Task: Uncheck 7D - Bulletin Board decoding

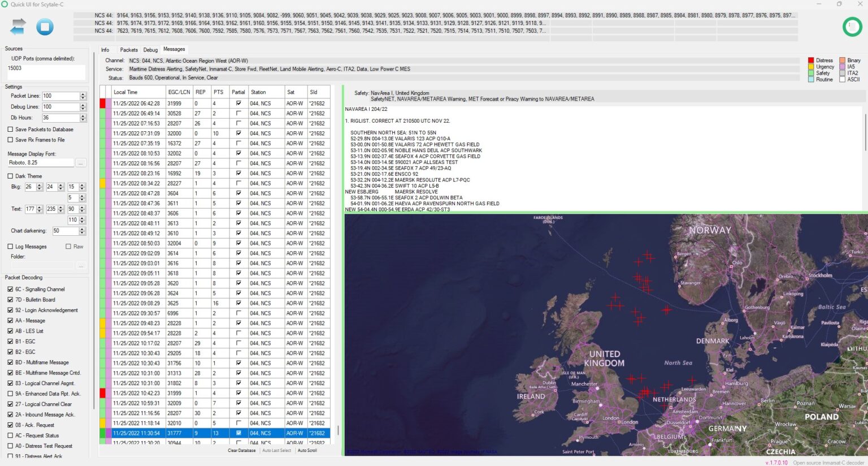Action: point(10,299)
